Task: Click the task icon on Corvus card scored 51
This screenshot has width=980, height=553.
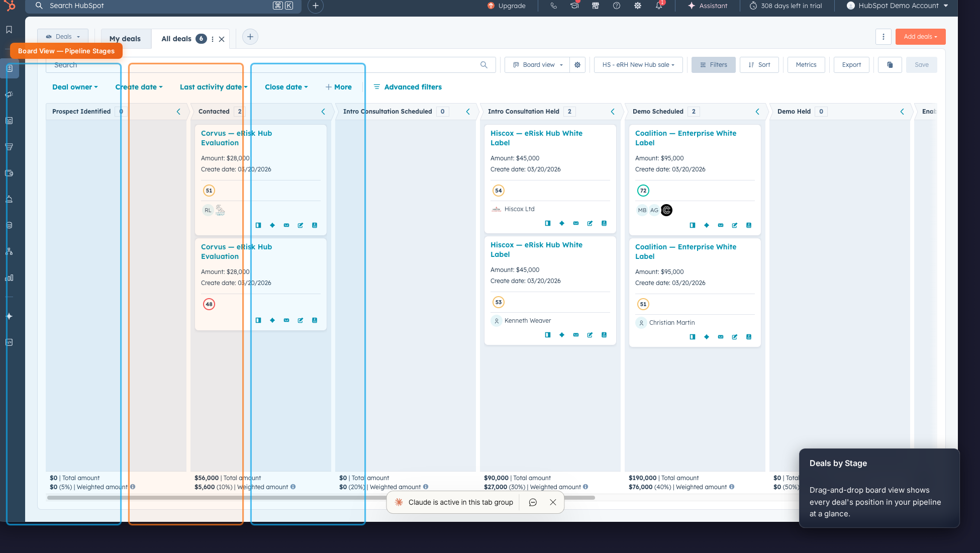Action: tap(315, 225)
